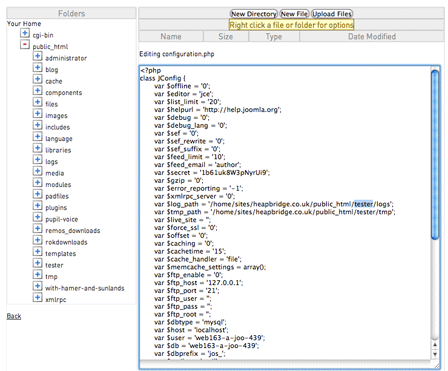Click the editor's vertical scrollbar thumb
Viewport: 448px width, 371px height.
point(435,155)
